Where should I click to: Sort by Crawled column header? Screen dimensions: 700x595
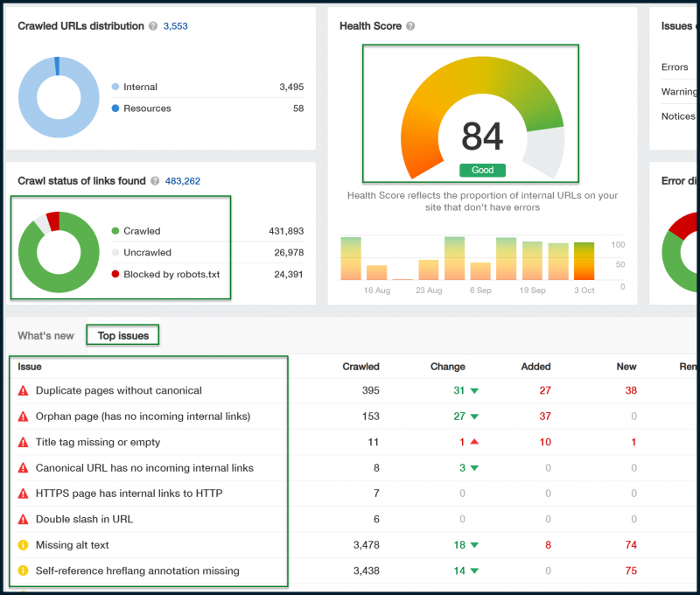click(x=360, y=367)
